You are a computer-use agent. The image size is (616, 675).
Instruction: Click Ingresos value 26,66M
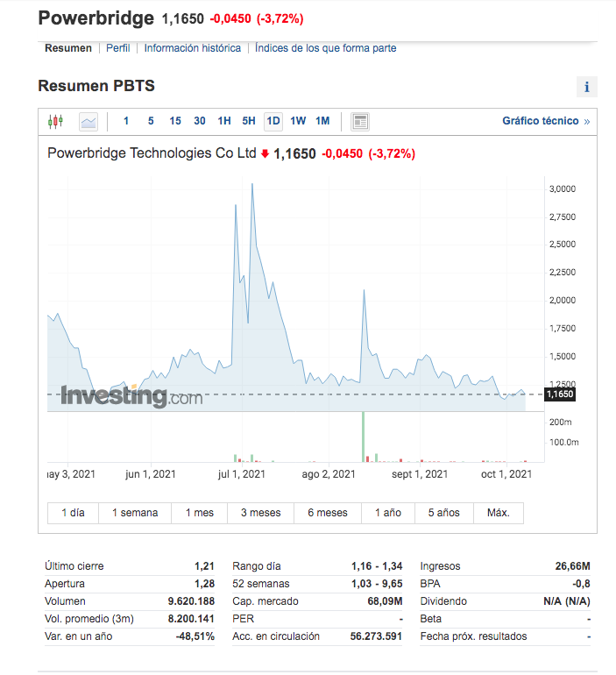coord(572,566)
